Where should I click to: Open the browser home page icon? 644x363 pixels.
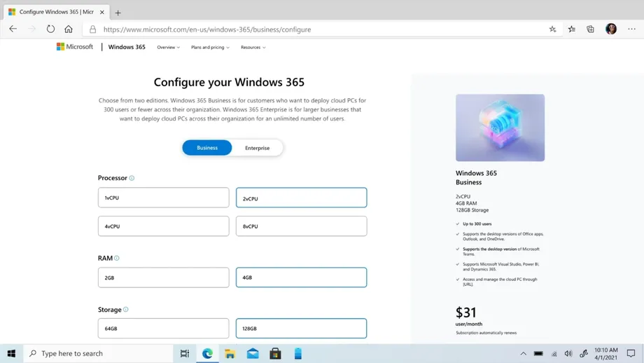pyautogui.click(x=69, y=29)
